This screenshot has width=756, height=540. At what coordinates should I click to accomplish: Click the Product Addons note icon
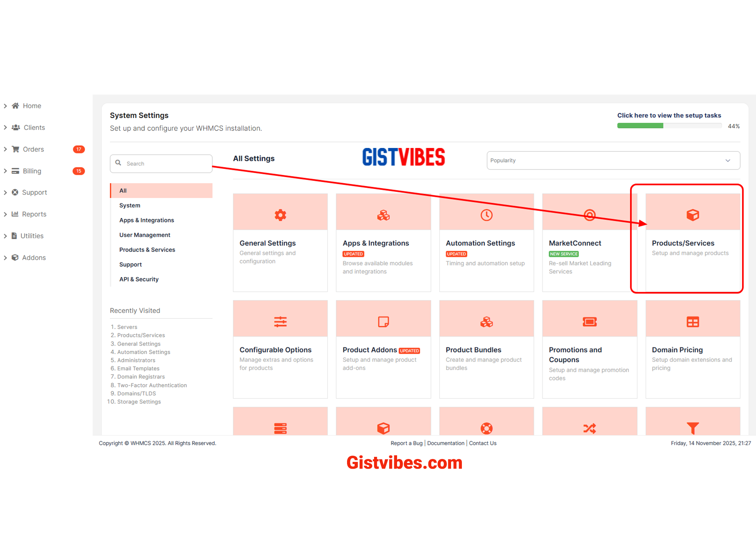coord(383,321)
